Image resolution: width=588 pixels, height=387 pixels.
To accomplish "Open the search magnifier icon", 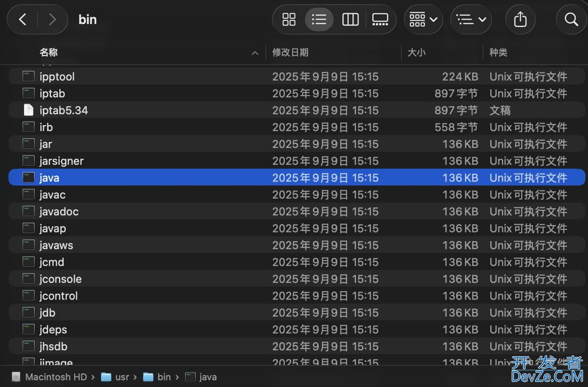I will click(571, 20).
